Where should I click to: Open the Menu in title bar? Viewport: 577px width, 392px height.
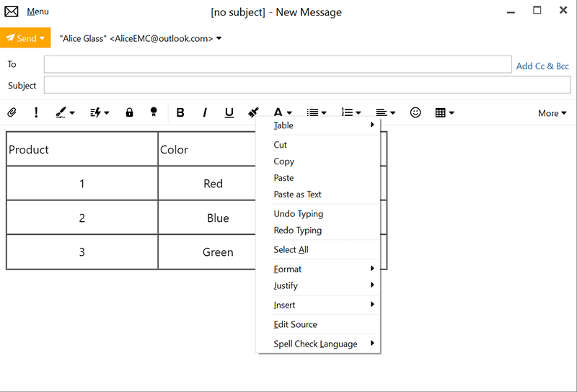(38, 12)
